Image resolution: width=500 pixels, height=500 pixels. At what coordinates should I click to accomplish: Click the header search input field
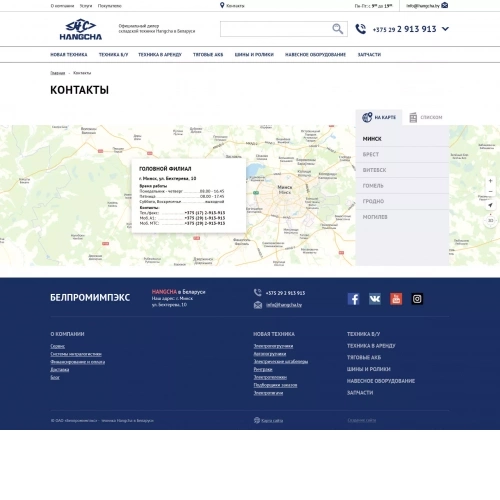pos(276,29)
